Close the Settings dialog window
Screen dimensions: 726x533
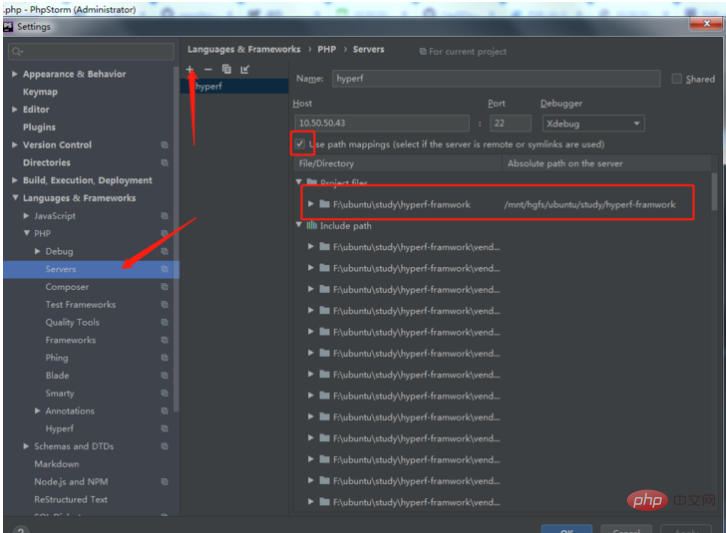707,23
